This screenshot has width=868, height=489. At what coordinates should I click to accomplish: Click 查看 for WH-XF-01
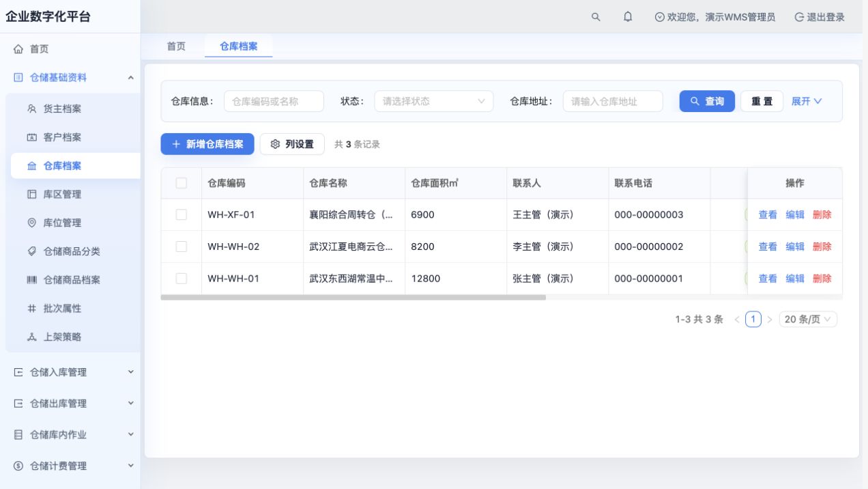tap(768, 214)
